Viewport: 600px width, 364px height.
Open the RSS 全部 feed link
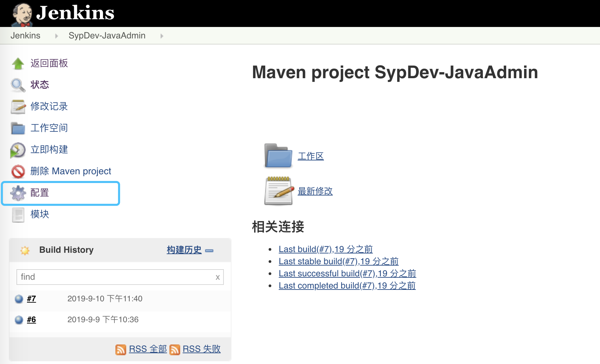pyautogui.click(x=148, y=349)
